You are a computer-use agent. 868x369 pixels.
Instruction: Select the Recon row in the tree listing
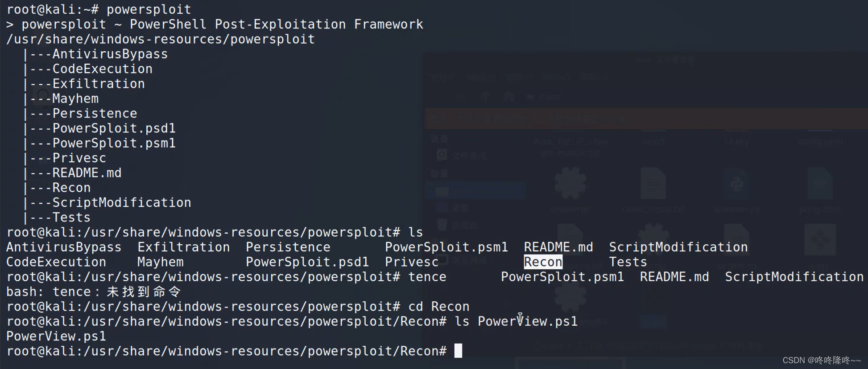71,188
